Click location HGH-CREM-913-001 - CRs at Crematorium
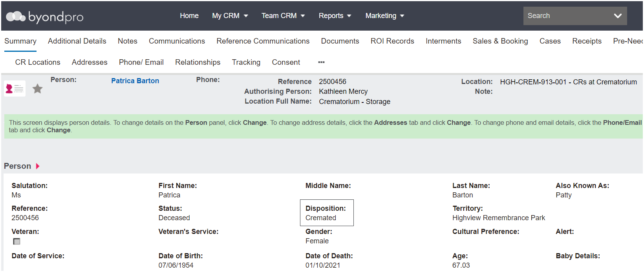Screen dimensions: 644x272 click(568, 82)
